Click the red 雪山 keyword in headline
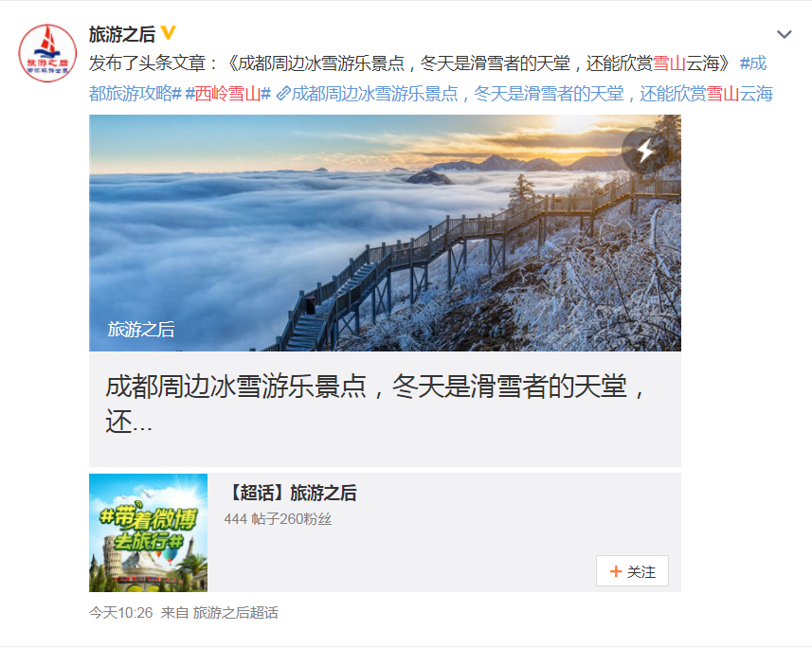This screenshot has width=812, height=648. (669, 63)
